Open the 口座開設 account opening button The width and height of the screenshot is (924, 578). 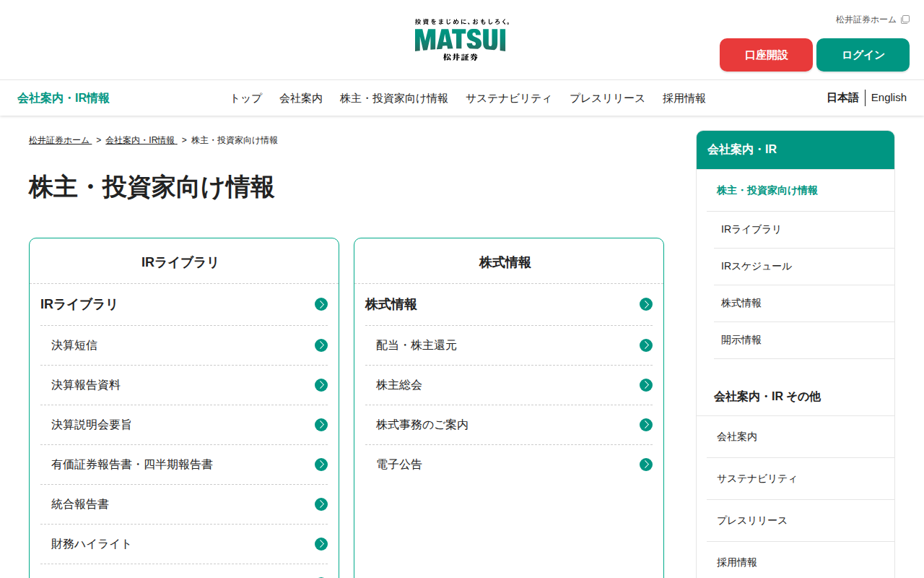(x=766, y=55)
